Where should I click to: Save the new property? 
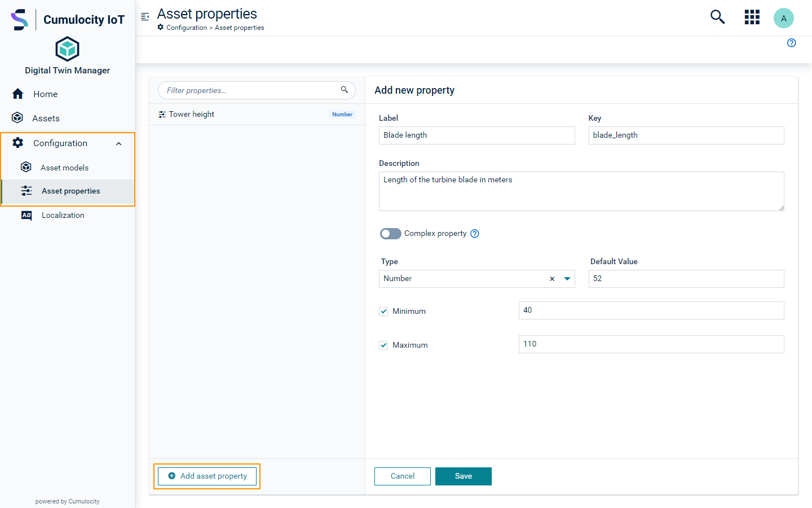point(464,476)
